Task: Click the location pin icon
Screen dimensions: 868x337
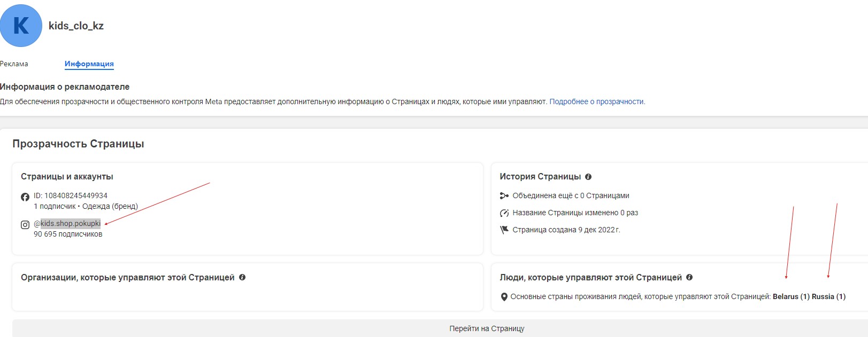Action: click(x=504, y=297)
